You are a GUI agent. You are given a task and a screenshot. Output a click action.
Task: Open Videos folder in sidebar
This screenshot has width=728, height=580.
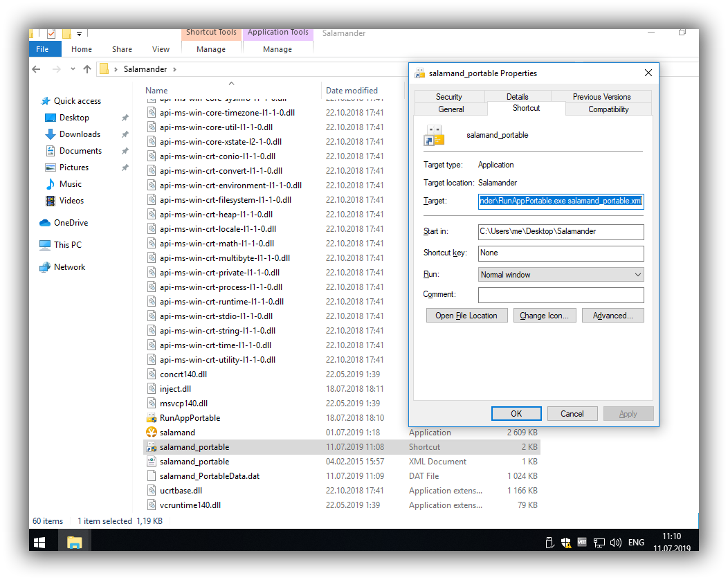pyautogui.click(x=71, y=201)
